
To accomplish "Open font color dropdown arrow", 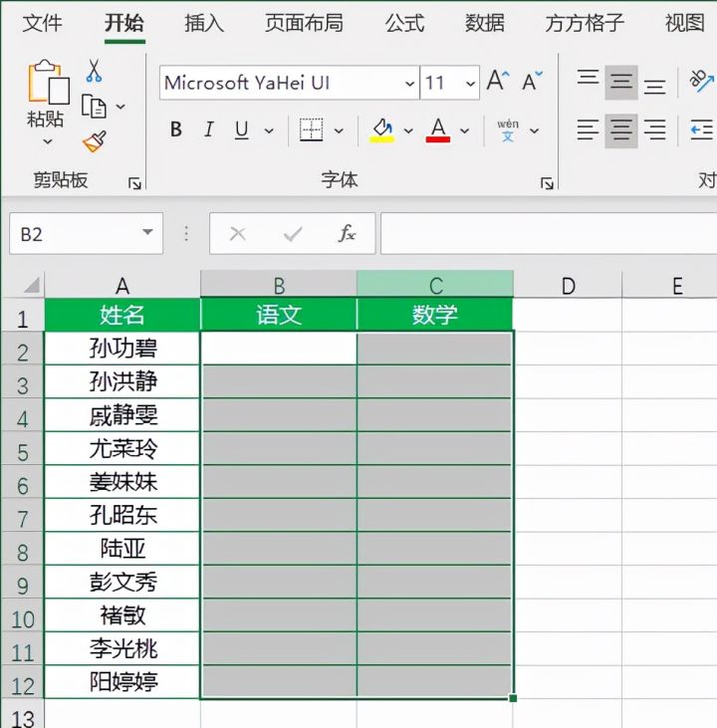I will [x=464, y=130].
